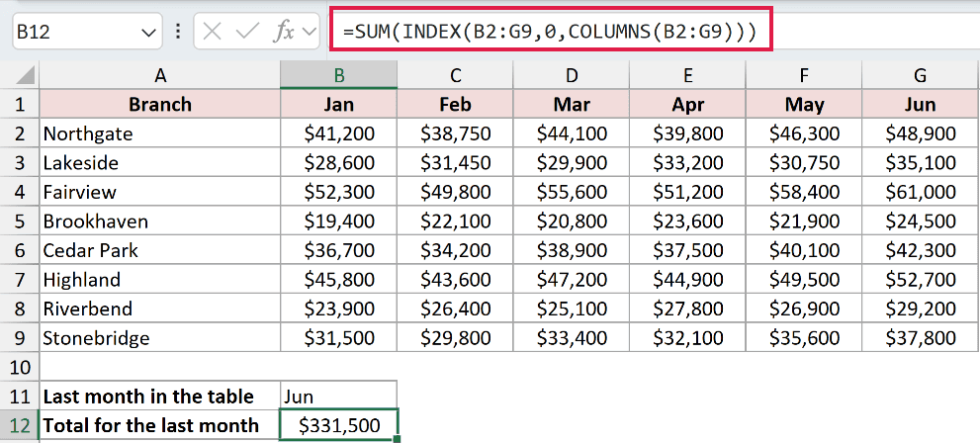Screen dimensions: 980x443
Task: Click the 'Last month in the table' label
Action: click(x=160, y=397)
